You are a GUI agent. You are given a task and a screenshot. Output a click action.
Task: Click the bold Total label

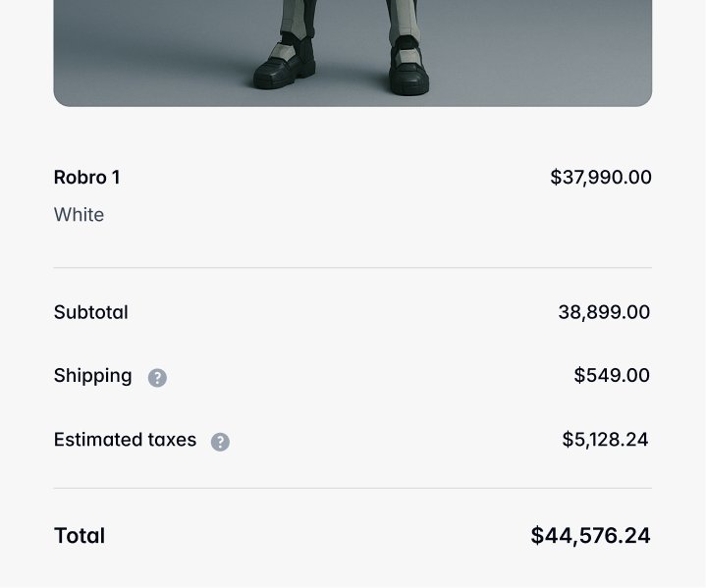(x=80, y=536)
